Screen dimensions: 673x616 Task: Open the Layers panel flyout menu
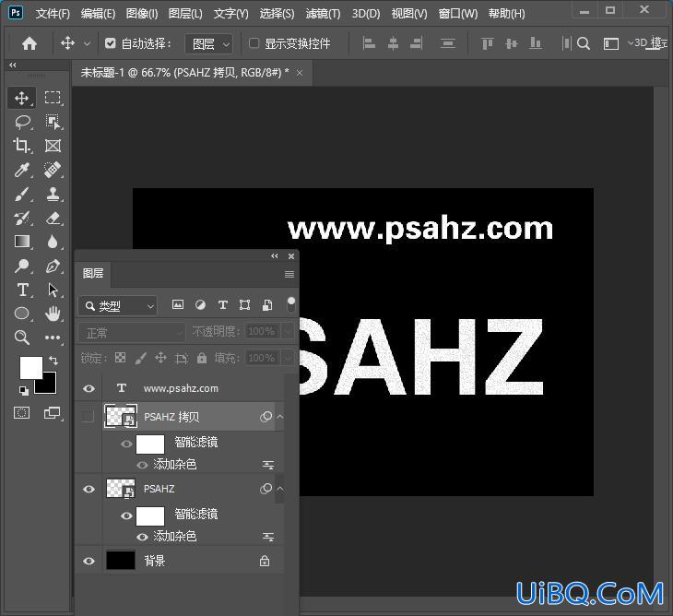click(x=289, y=274)
